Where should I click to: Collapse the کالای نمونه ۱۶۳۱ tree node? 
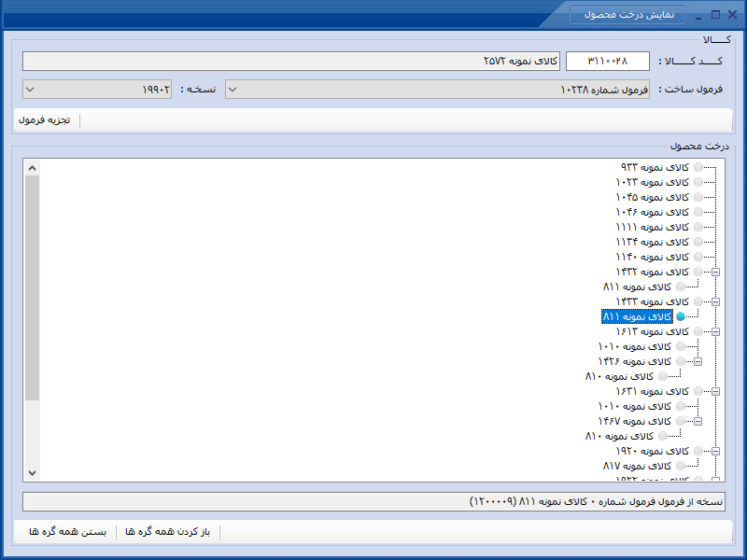pyautogui.click(x=715, y=391)
